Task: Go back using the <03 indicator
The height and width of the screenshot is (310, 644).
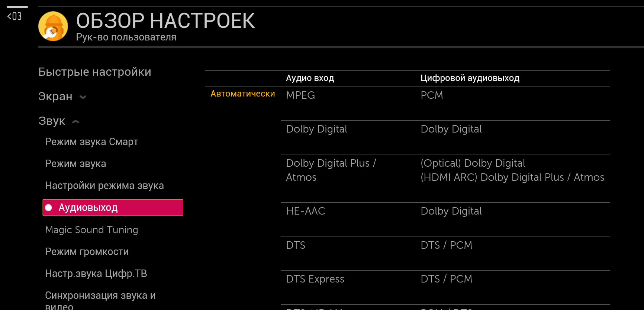Action: [15, 16]
